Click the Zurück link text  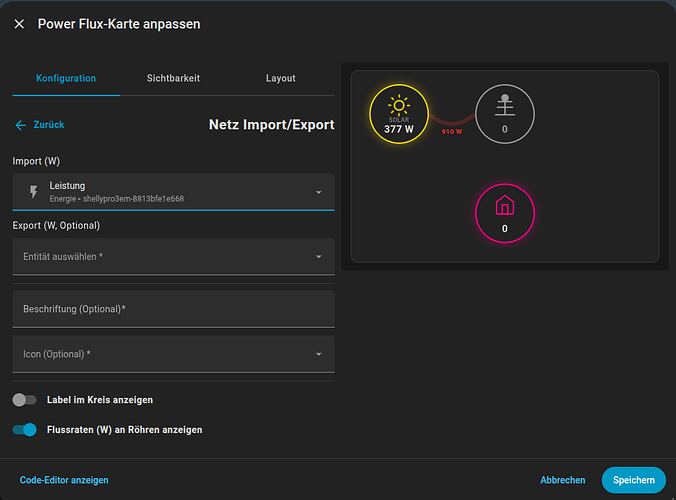coord(49,125)
